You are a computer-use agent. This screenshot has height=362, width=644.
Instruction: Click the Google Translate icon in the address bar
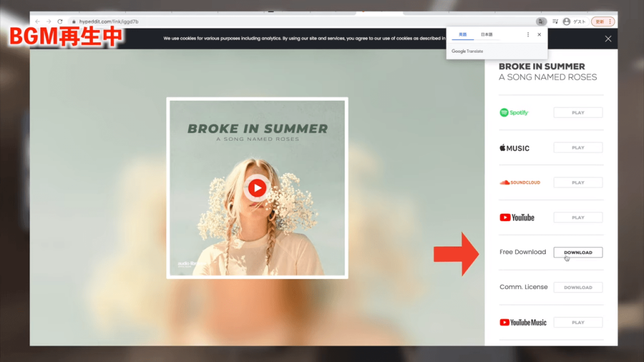541,21
